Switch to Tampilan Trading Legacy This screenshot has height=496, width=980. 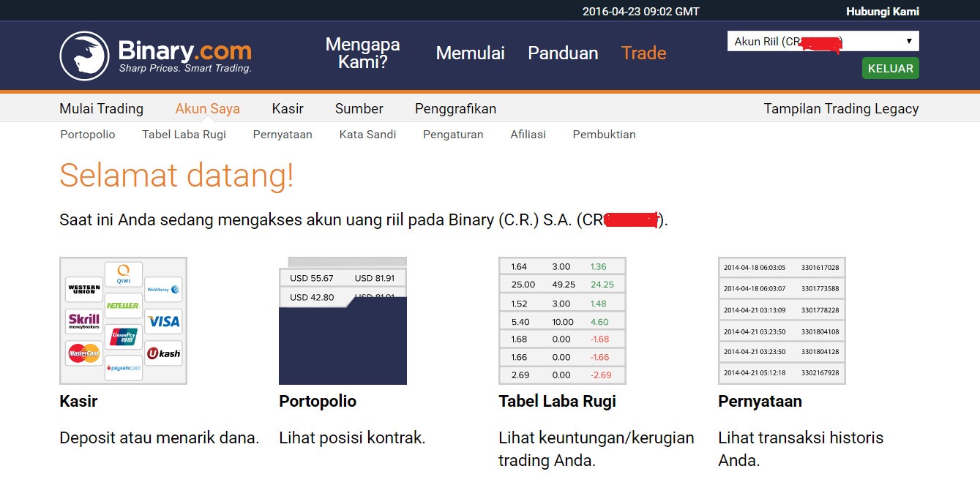(x=842, y=108)
